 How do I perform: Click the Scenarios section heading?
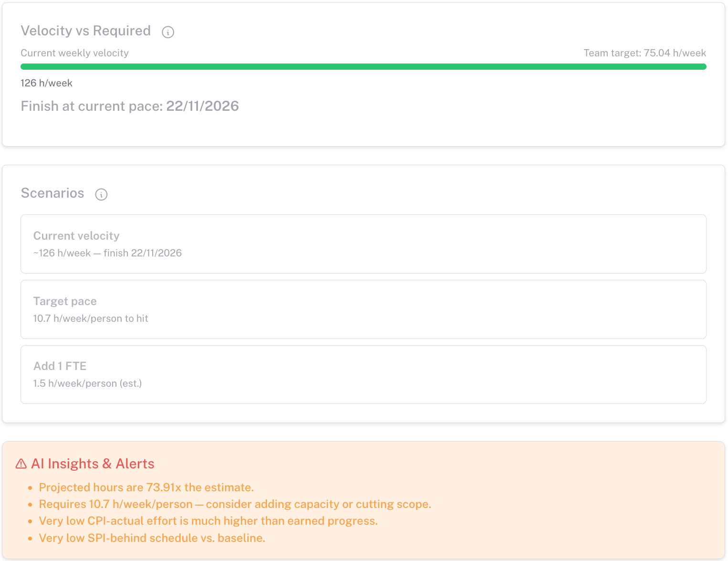(52, 193)
